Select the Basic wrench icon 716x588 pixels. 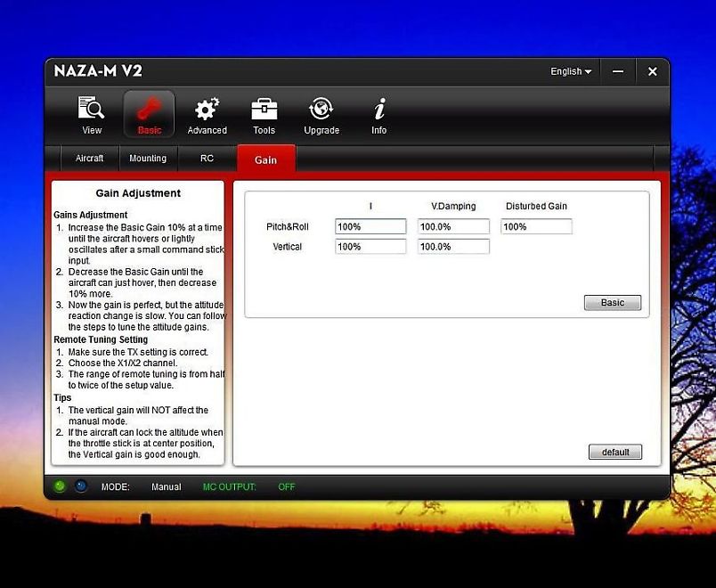click(x=150, y=114)
